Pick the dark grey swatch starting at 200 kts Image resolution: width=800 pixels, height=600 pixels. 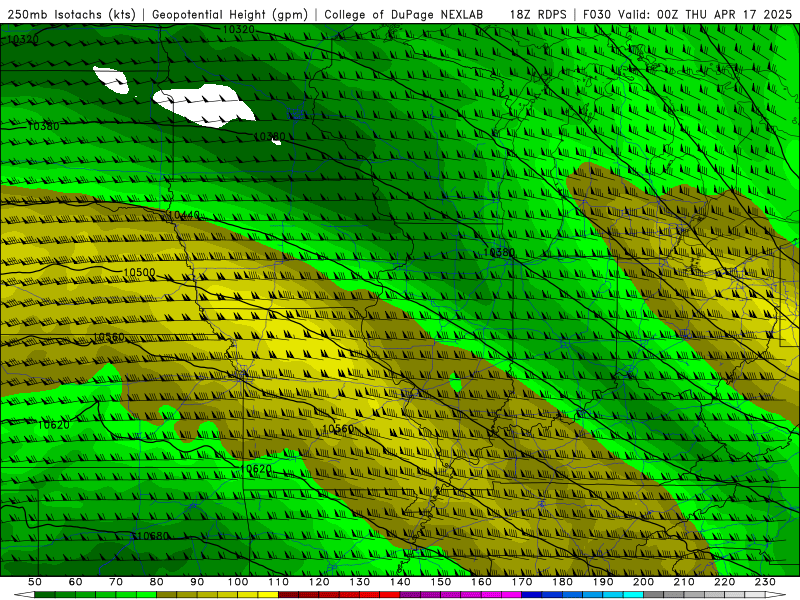pos(654,594)
